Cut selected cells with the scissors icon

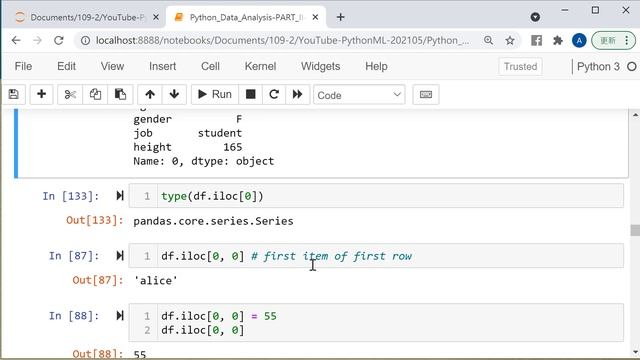coord(70,95)
